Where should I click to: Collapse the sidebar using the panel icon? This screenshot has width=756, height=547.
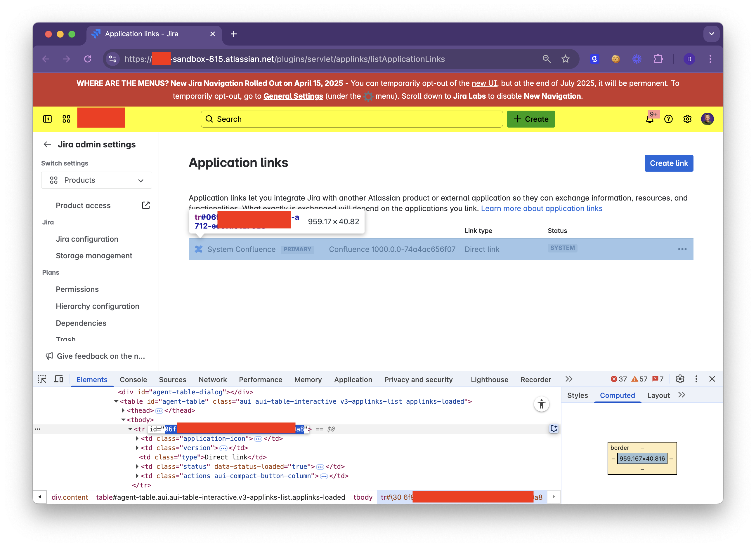click(x=47, y=119)
